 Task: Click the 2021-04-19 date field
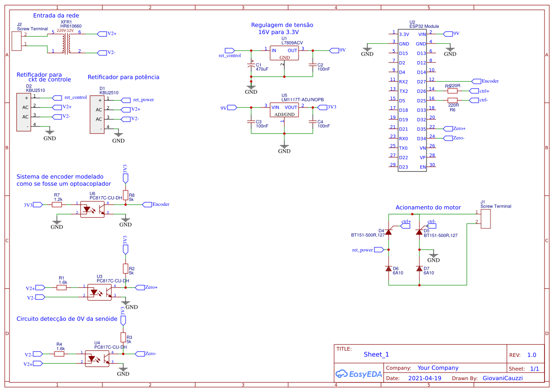[x=425, y=378]
